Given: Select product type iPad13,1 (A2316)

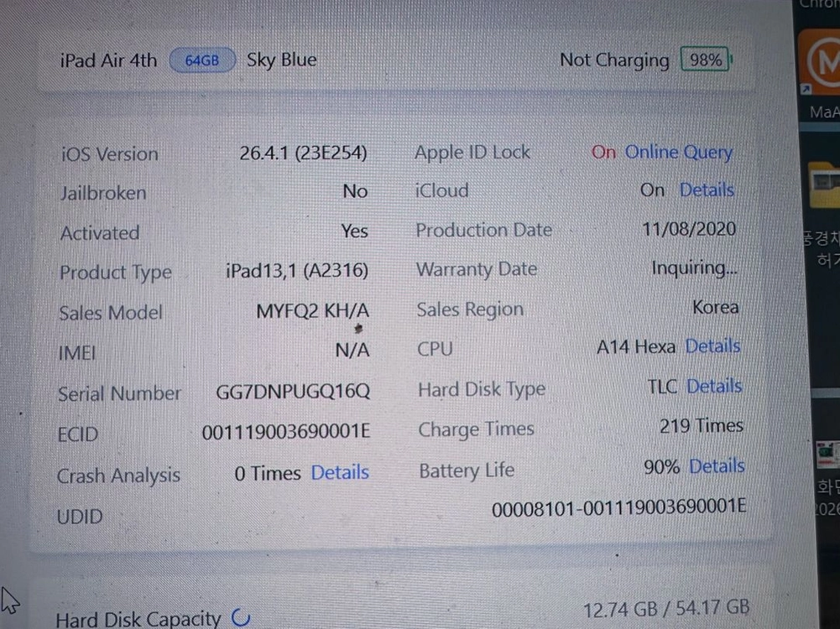Looking at the screenshot, I should pyautogui.click(x=297, y=272).
